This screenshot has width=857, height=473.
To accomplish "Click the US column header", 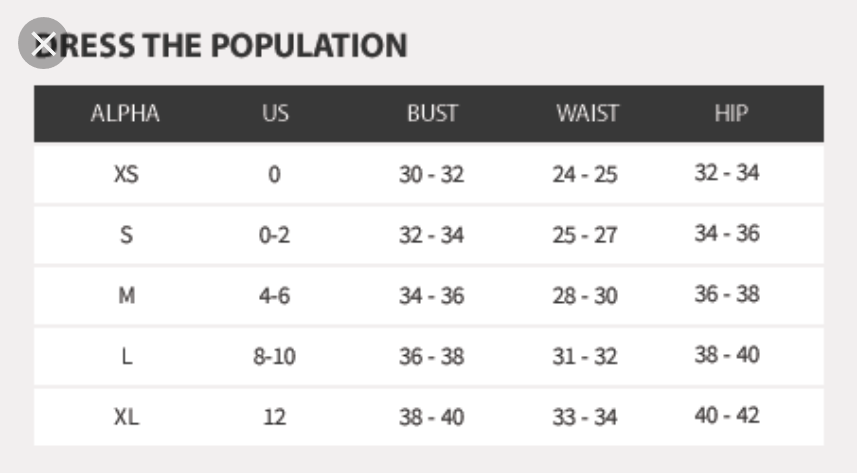I will tap(274, 114).
